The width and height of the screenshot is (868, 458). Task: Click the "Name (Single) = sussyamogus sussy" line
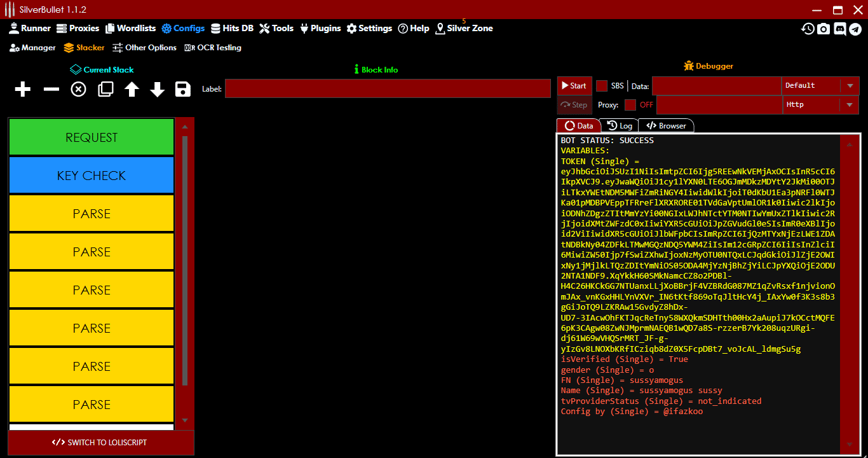(641, 391)
